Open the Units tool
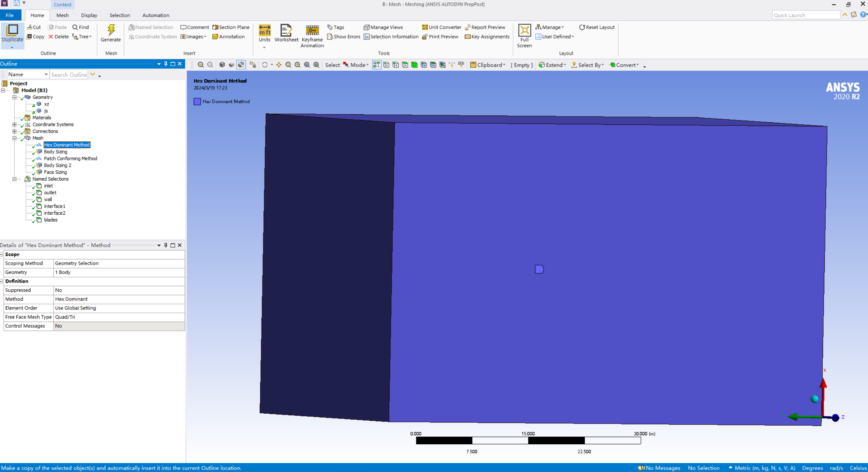The image size is (868, 472). pos(264,36)
